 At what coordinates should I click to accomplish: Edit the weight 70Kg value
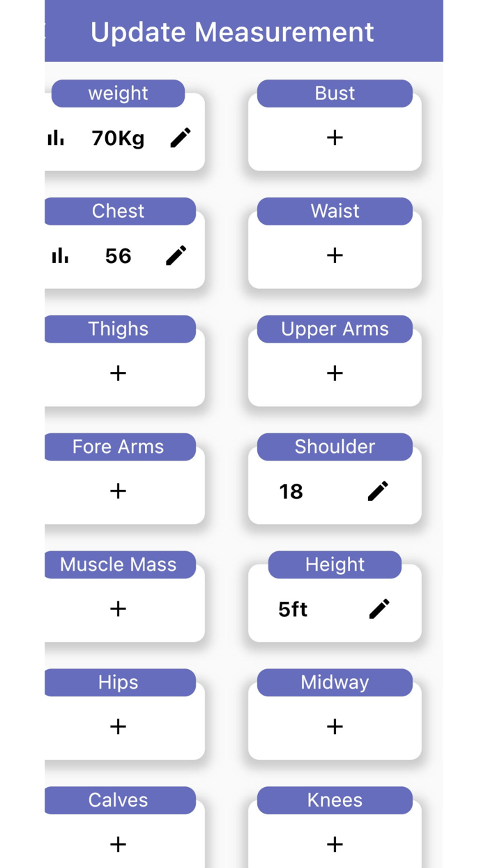pos(180,138)
